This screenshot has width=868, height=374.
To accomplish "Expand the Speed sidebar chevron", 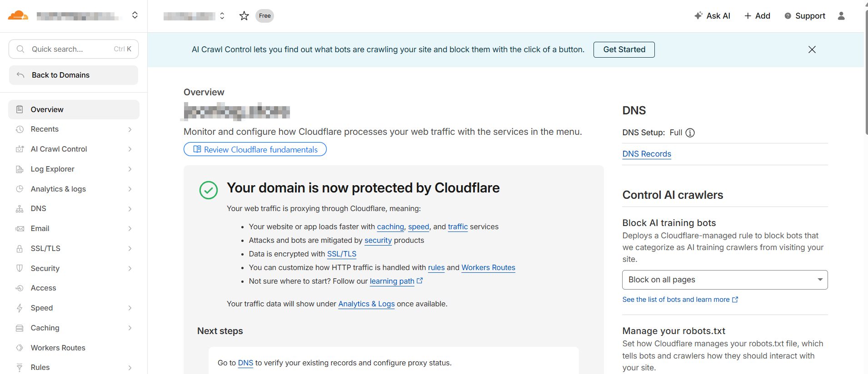I will point(130,308).
